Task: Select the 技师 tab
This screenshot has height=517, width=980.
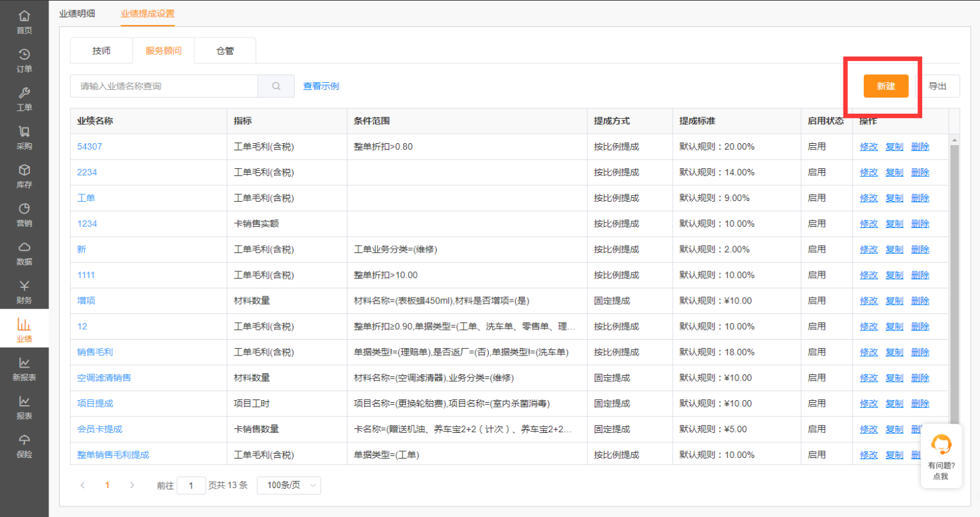Action: [x=101, y=51]
